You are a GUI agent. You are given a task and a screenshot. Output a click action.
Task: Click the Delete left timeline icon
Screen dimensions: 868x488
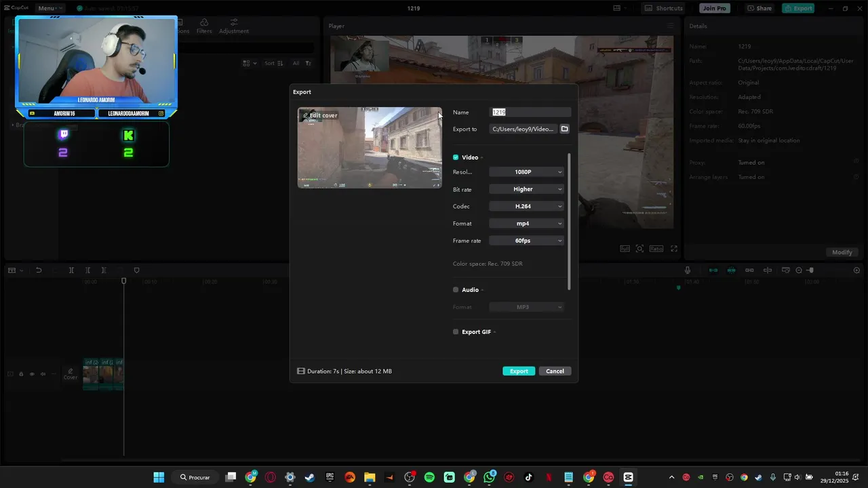point(87,270)
